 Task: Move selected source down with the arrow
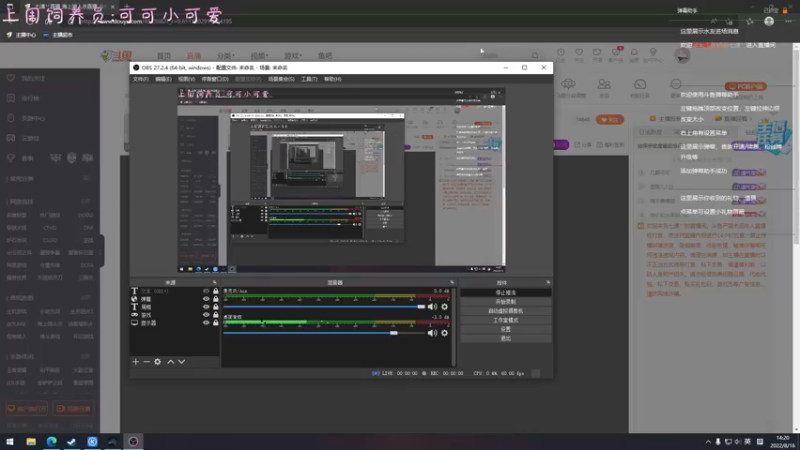[182, 362]
